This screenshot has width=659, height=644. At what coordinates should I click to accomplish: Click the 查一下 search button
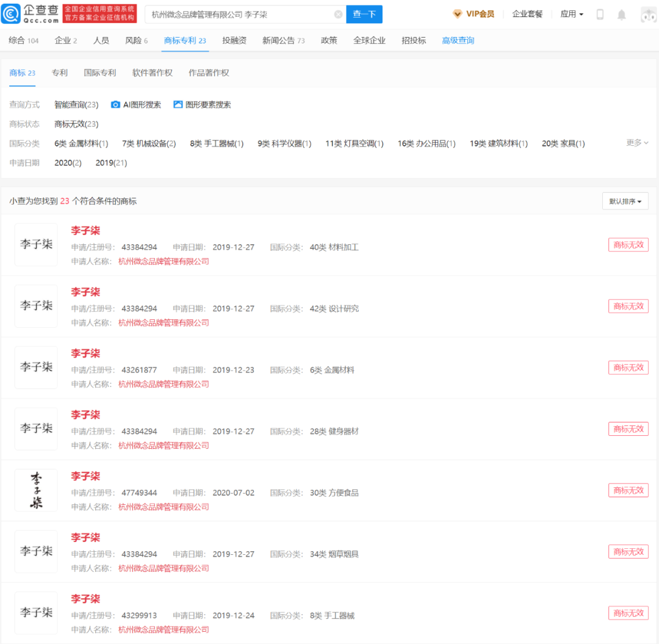coord(364,14)
